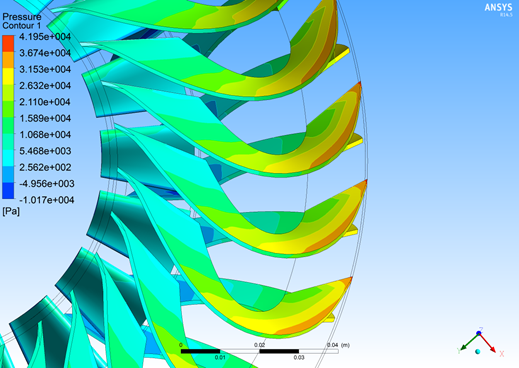Click the first black segment of the scale ruler
The height and width of the screenshot is (368, 519).
tap(200, 351)
